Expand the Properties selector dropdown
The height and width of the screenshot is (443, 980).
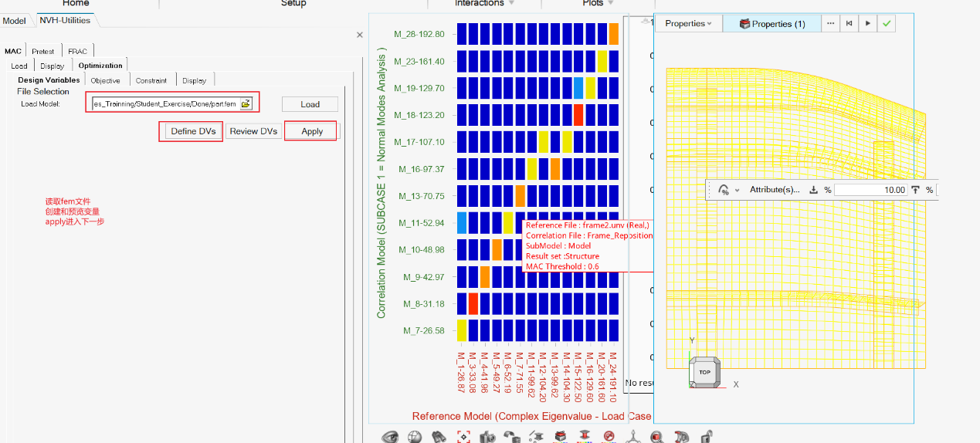tap(688, 24)
